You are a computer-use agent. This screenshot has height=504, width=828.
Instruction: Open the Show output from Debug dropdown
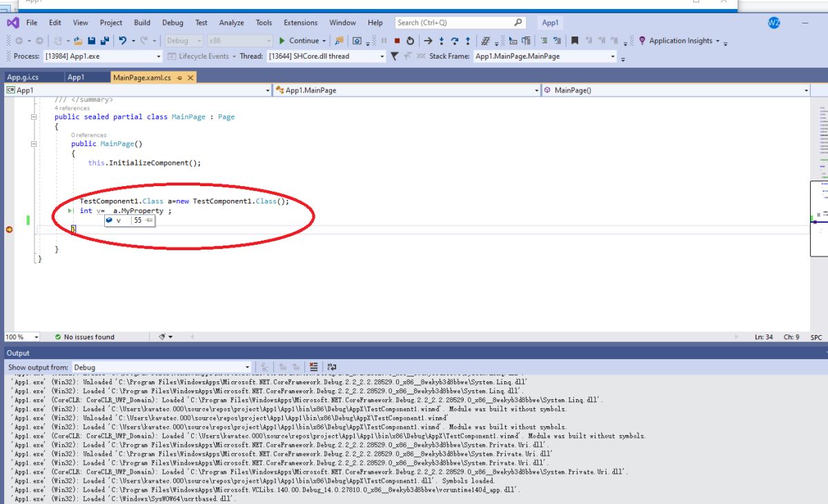pyautogui.click(x=162, y=367)
